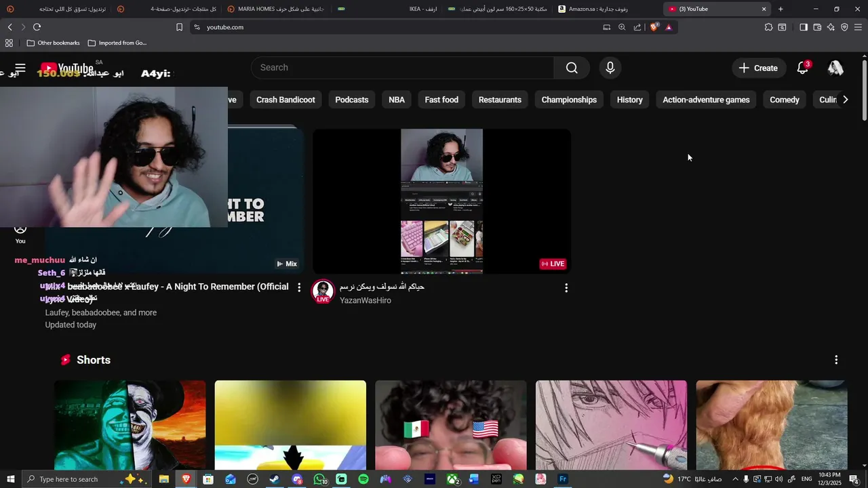868x488 pixels.
Task: Open the Brave VPN shield icon
Action: pos(844,27)
